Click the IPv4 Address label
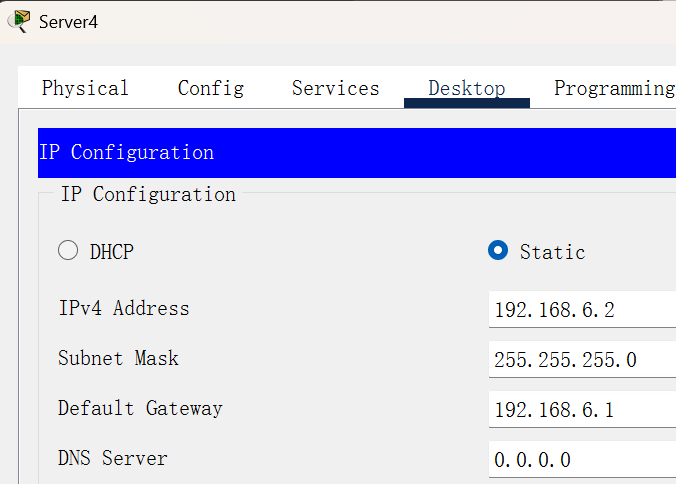 pos(124,308)
